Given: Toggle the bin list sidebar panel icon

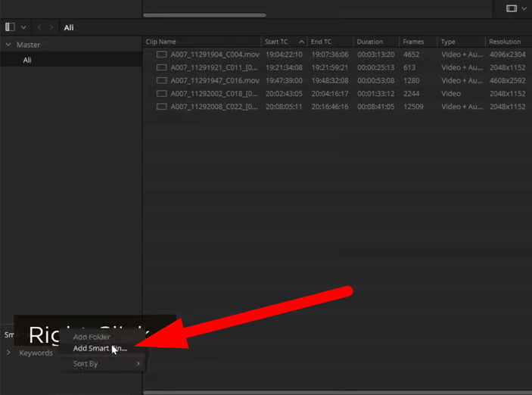Looking at the screenshot, I should click(x=10, y=26).
